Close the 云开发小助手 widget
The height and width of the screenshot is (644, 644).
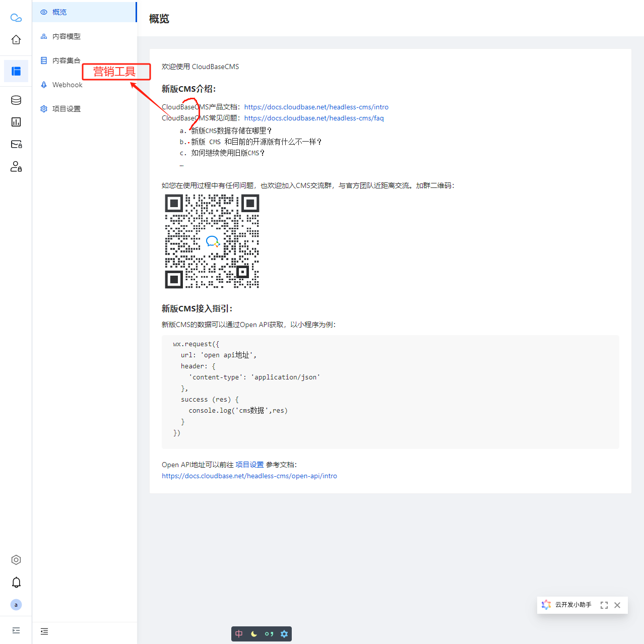tap(617, 605)
